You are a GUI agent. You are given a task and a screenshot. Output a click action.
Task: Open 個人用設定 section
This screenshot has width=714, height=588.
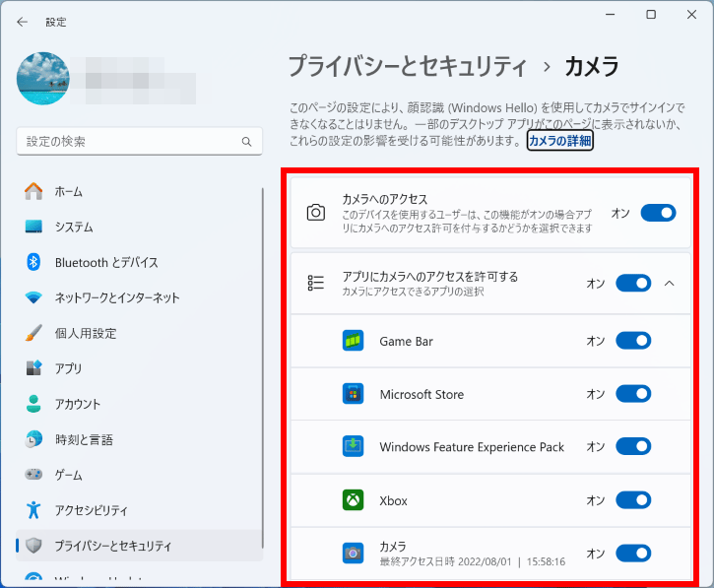(x=139, y=333)
